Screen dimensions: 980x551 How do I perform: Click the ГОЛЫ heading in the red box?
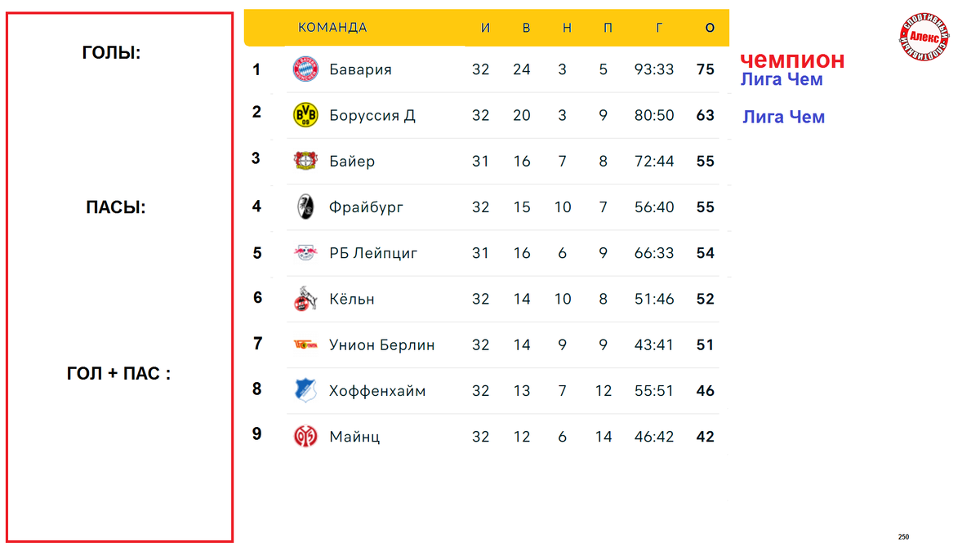(112, 52)
